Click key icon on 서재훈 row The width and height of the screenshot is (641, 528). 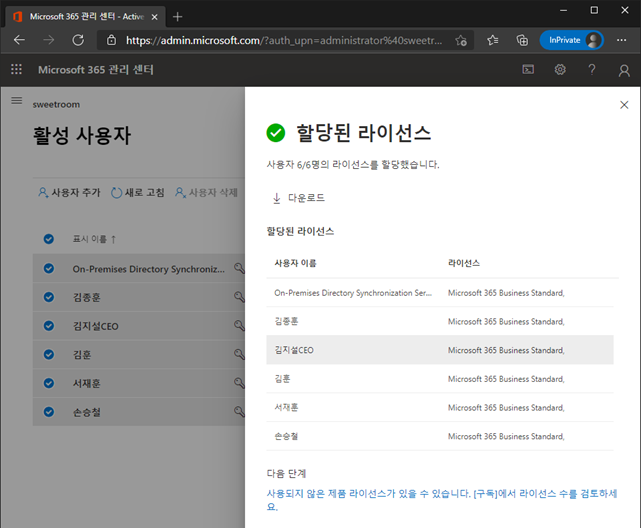click(x=239, y=383)
